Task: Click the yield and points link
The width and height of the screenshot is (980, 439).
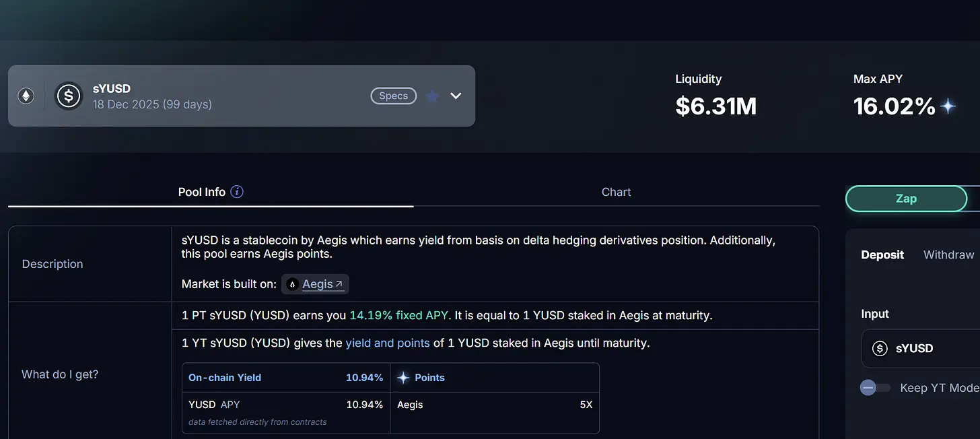Action: click(388, 343)
